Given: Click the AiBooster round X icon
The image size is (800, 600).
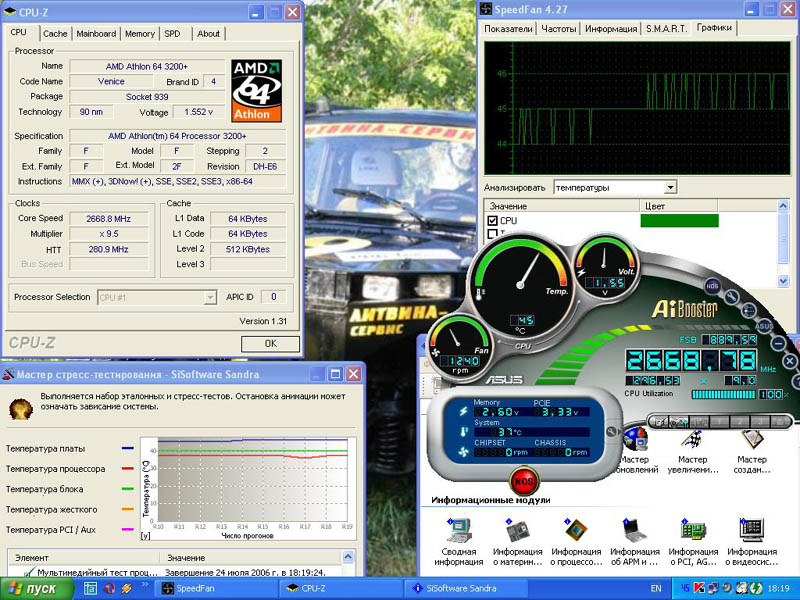Looking at the screenshot, I should (789, 362).
